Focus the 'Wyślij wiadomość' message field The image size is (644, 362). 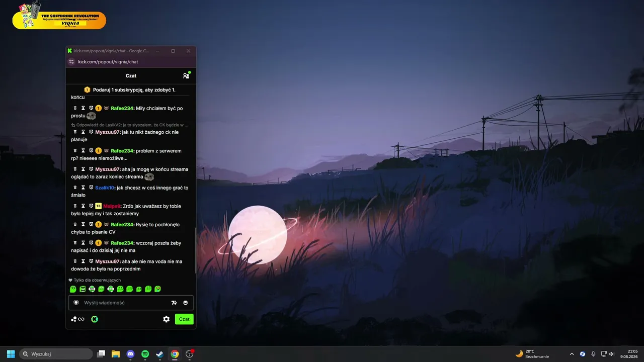click(x=131, y=303)
